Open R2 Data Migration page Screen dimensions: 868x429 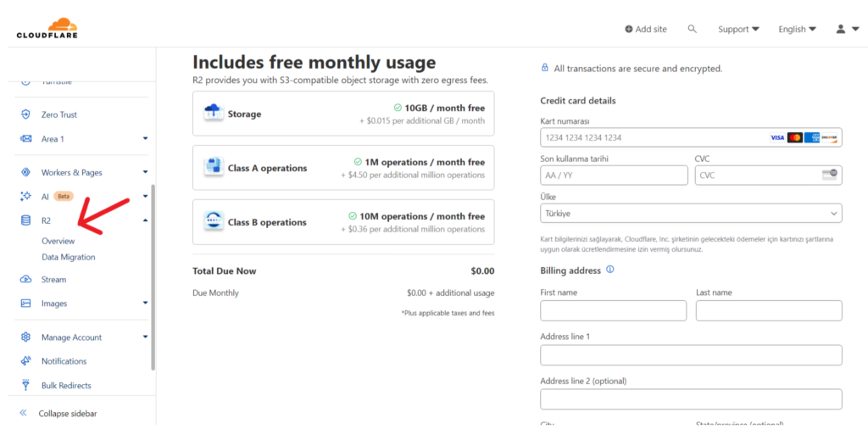68,257
